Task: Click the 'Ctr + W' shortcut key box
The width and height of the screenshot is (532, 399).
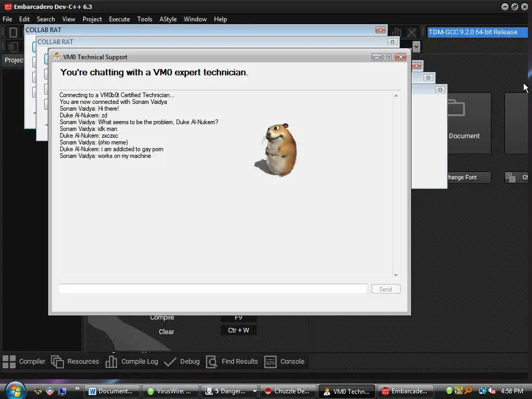Action: [x=238, y=330]
